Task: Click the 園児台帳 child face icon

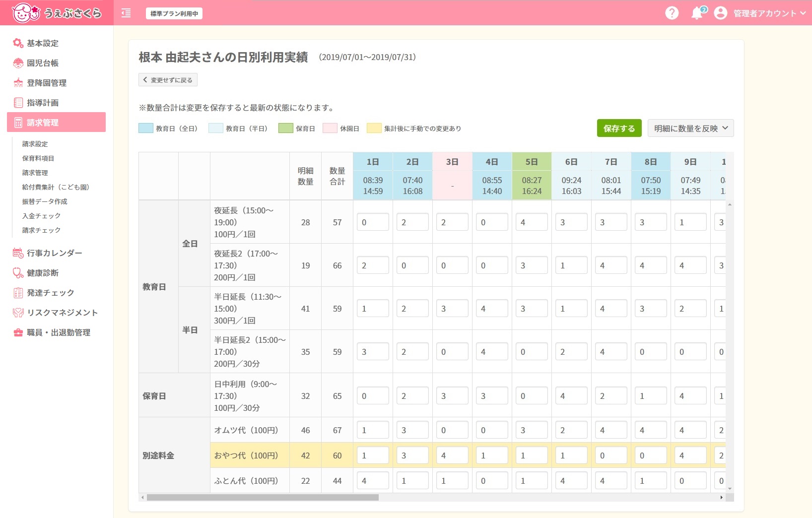Action: pyautogui.click(x=18, y=63)
